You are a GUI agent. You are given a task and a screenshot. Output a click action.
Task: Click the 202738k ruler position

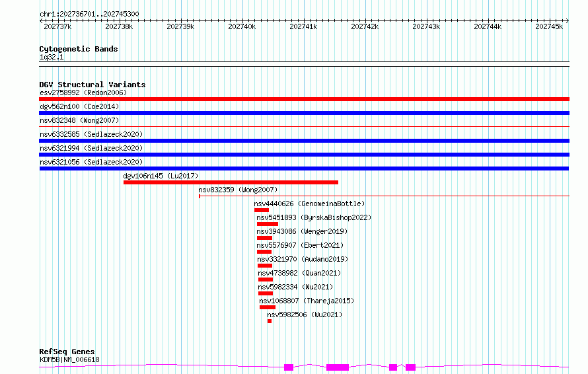tap(119, 26)
